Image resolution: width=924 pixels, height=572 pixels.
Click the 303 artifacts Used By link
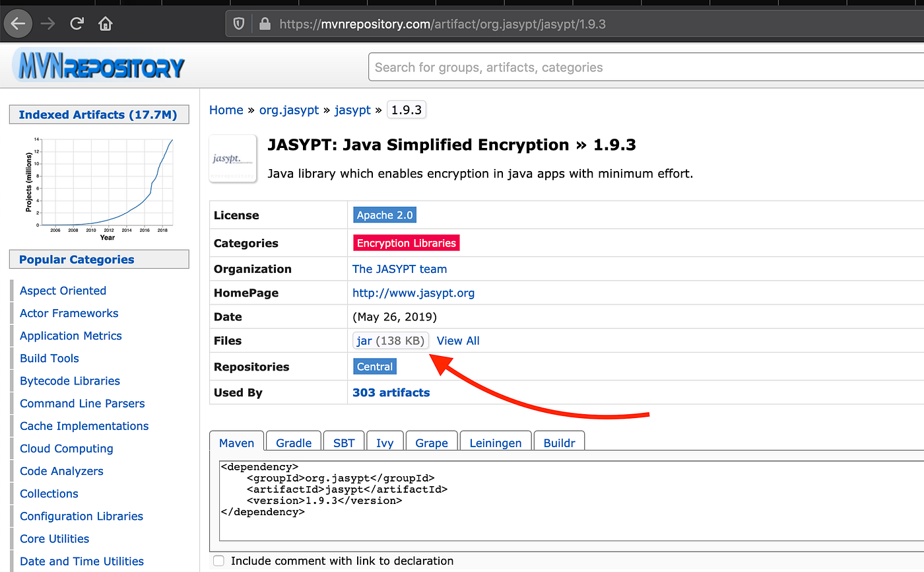click(x=391, y=392)
